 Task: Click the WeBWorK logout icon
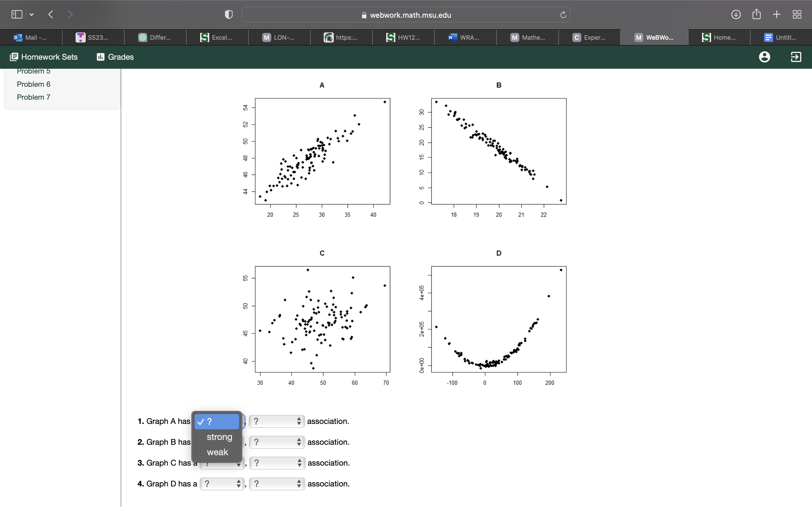(796, 57)
